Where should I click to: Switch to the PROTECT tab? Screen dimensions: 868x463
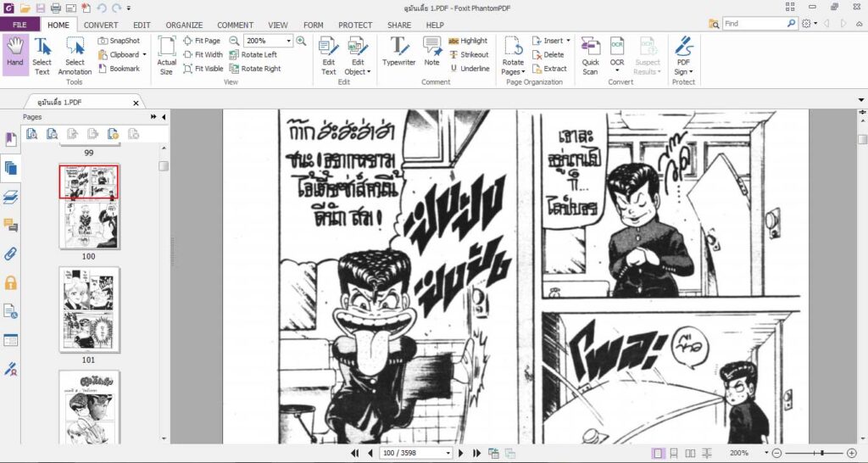pos(355,25)
